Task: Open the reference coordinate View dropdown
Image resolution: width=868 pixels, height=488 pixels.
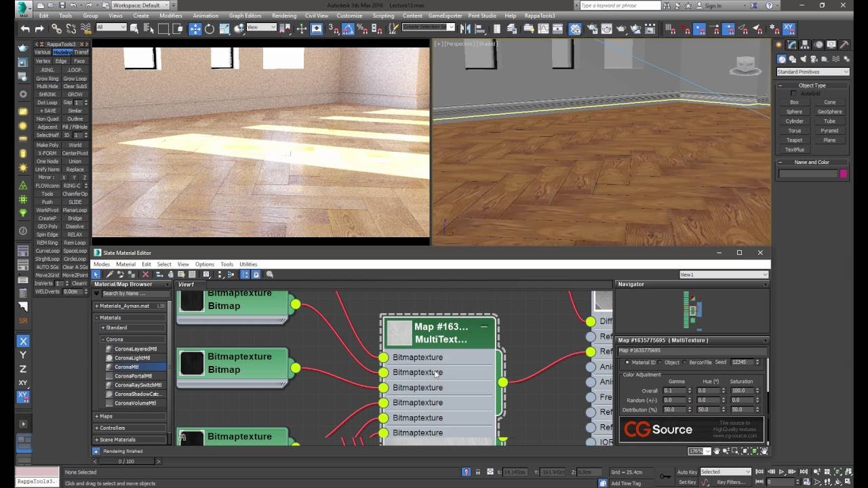Action: [261, 27]
